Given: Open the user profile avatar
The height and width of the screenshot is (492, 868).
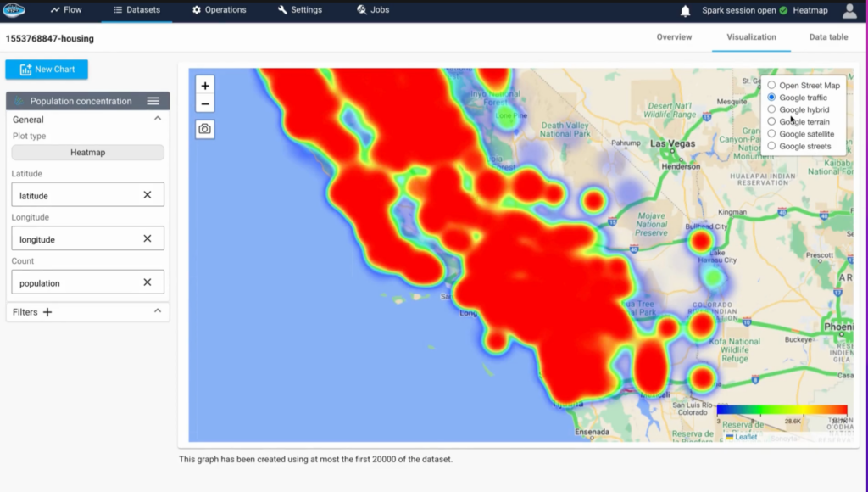Looking at the screenshot, I should coord(849,10).
